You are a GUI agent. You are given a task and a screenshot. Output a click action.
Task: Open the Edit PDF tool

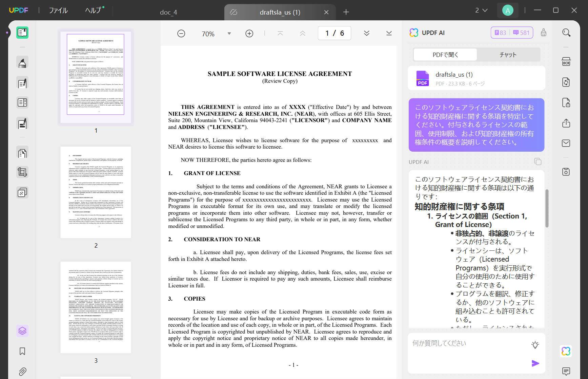[22, 83]
